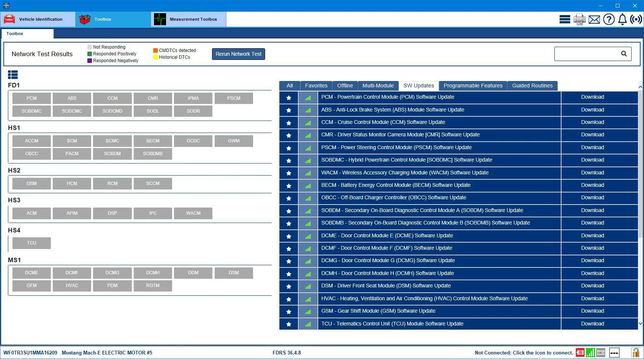644x359 pixels.
Task: Open the notifications bell icon
Action: (623, 19)
